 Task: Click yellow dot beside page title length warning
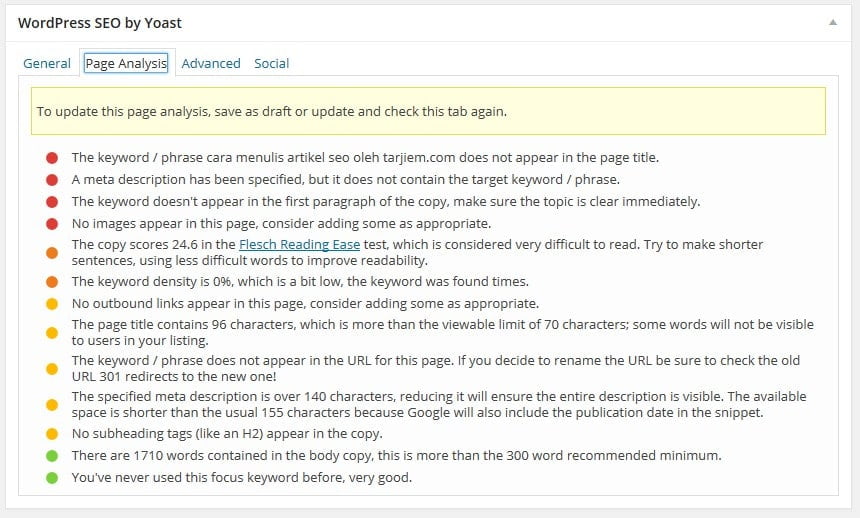point(52,326)
